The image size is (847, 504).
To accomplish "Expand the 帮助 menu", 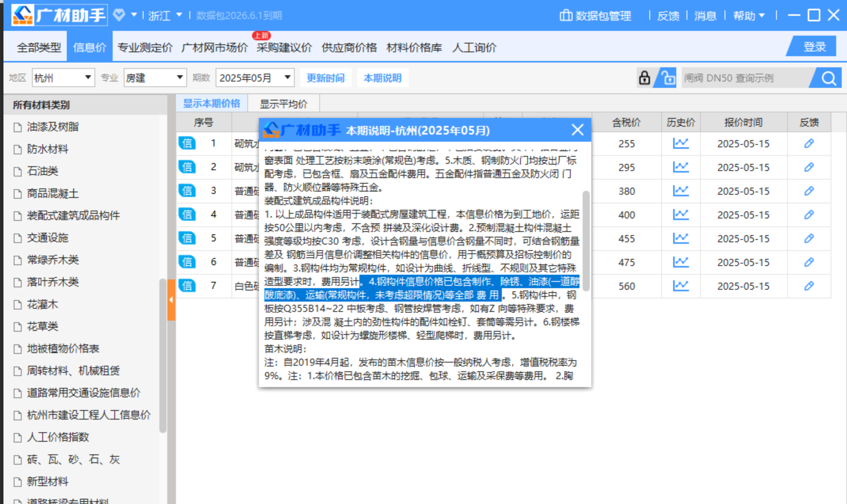I will pyautogui.click(x=749, y=15).
